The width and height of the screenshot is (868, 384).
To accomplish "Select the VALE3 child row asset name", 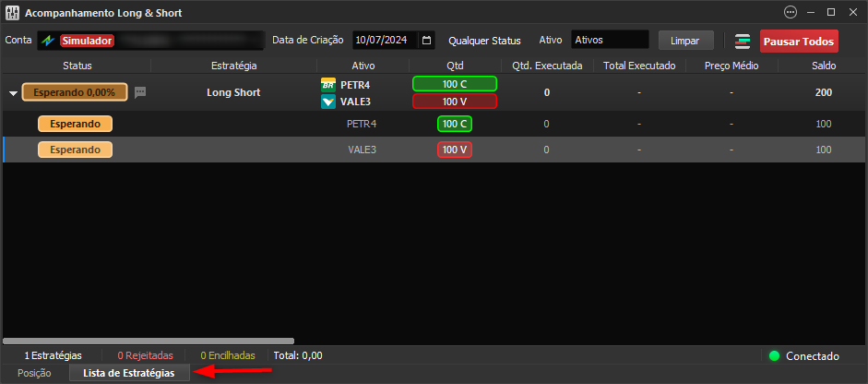I will click(x=362, y=150).
